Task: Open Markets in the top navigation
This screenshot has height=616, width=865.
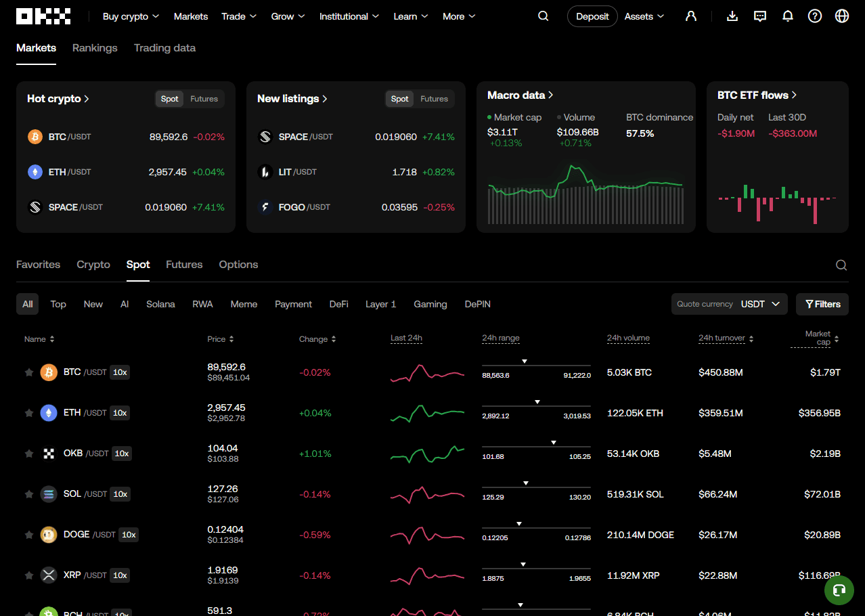Action: [191, 16]
